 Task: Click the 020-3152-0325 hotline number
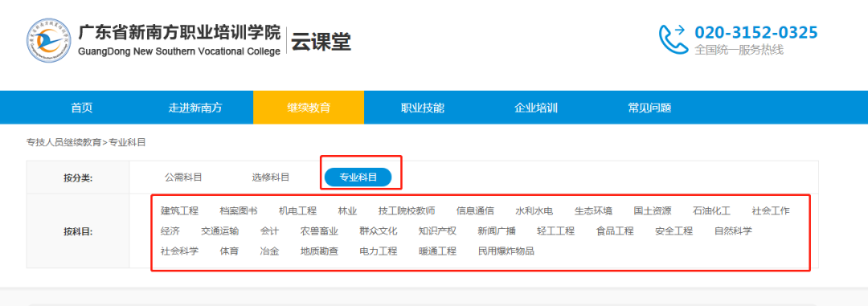756,33
